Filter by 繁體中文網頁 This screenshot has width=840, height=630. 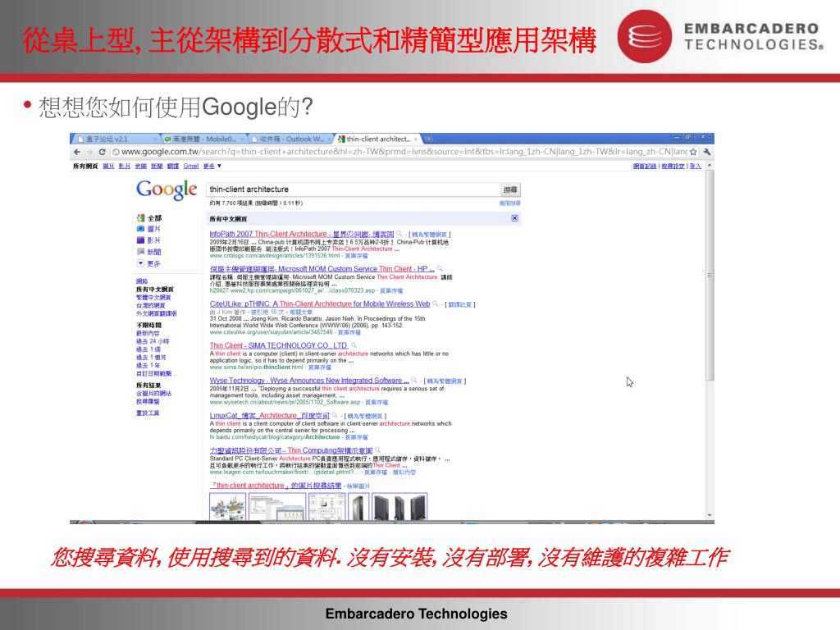pyautogui.click(x=153, y=297)
